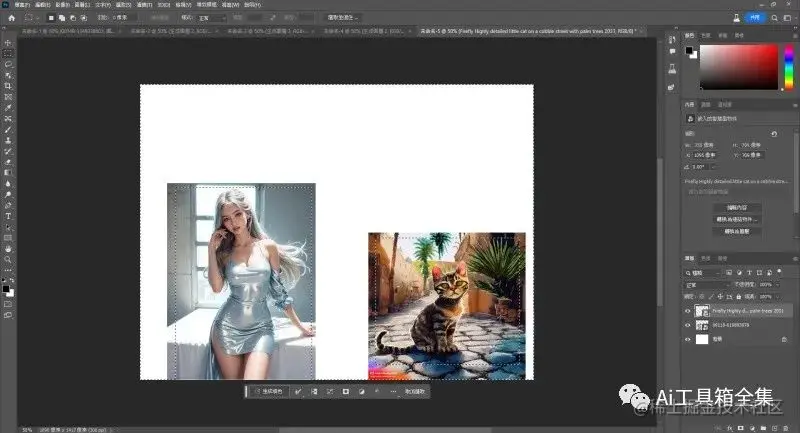The height and width of the screenshot is (433, 800).
Task: Toggle layer filtering switch on or off
Action: (780, 272)
